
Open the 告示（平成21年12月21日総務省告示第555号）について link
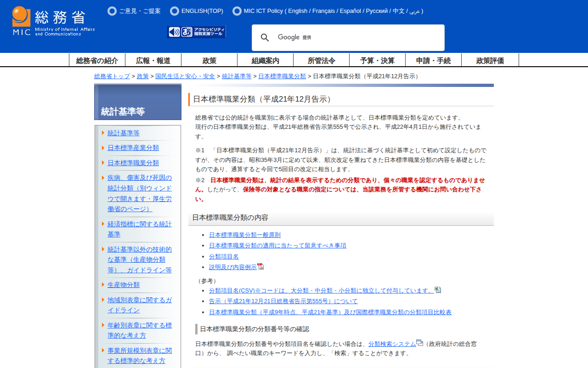coord(283,301)
